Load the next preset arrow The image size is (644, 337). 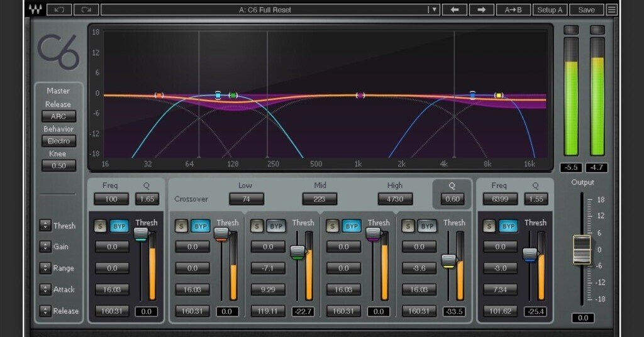(481, 9)
